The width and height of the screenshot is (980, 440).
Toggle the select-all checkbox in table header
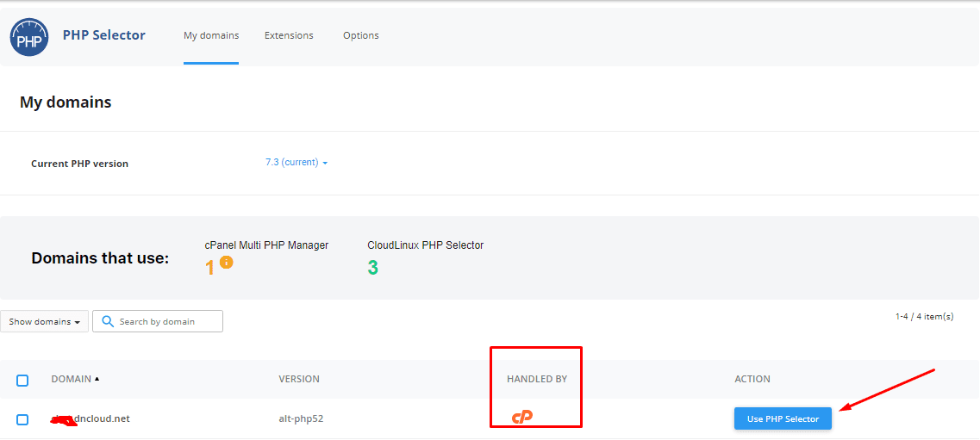[x=22, y=380]
